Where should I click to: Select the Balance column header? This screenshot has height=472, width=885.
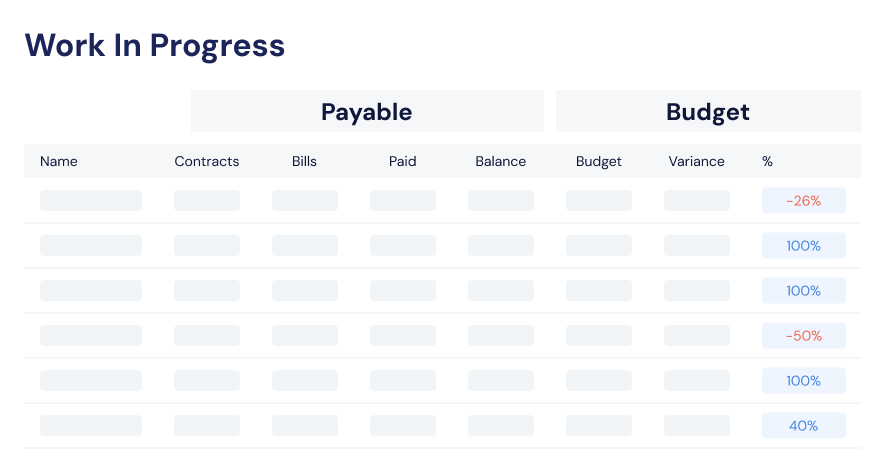point(501,161)
